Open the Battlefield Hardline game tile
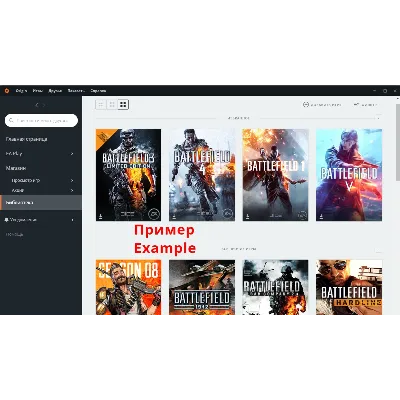 [349, 287]
